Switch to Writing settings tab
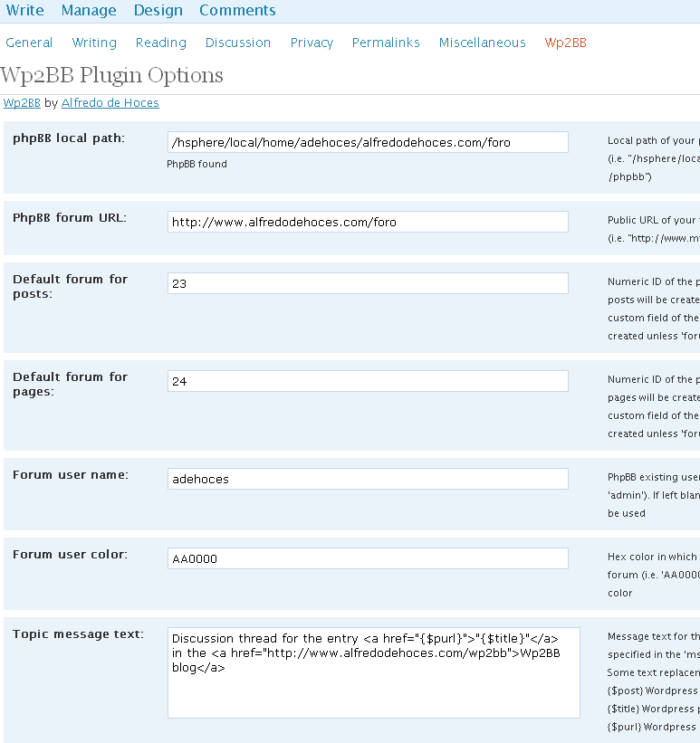Image resolution: width=700 pixels, height=743 pixels. point(94,43)
